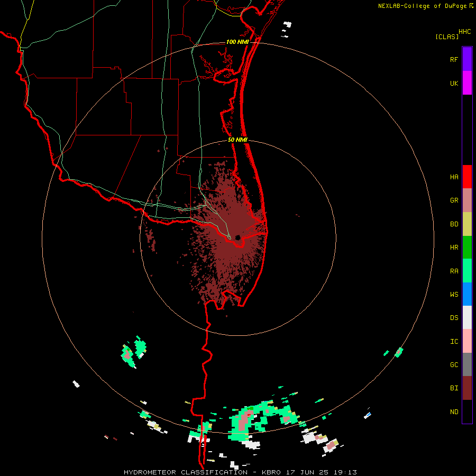Click the DS legend label
Screen dimensions: 476x476
pos(454,318)
